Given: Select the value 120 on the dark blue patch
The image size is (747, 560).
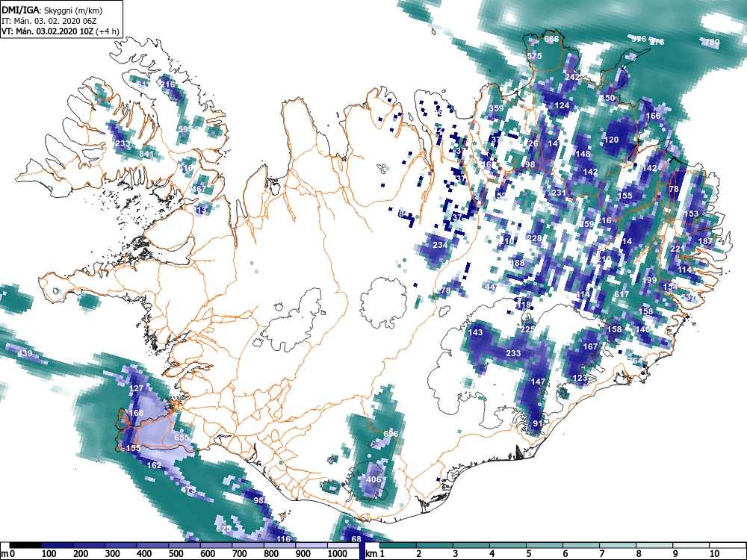Looking at the screenshot, I should point(611,140).
